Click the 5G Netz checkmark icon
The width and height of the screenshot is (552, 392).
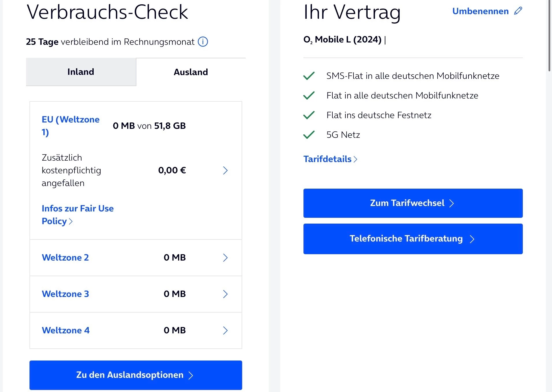[309, 135]
